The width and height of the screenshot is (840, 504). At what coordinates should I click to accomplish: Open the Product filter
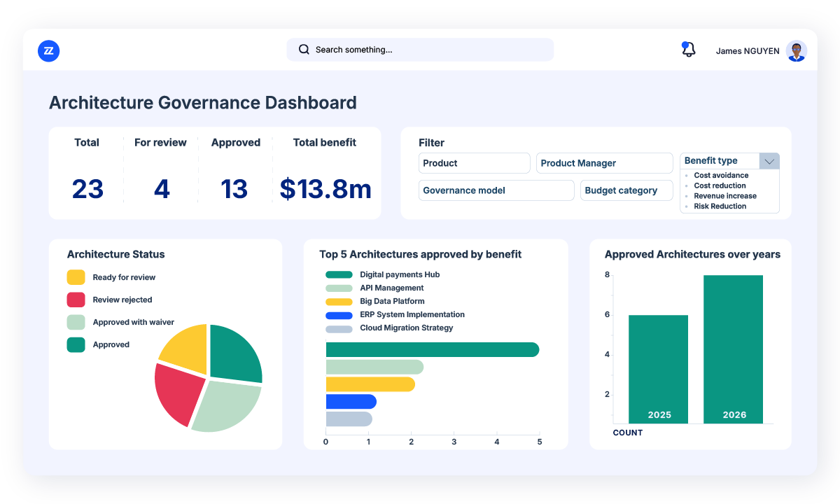[475, 163]
